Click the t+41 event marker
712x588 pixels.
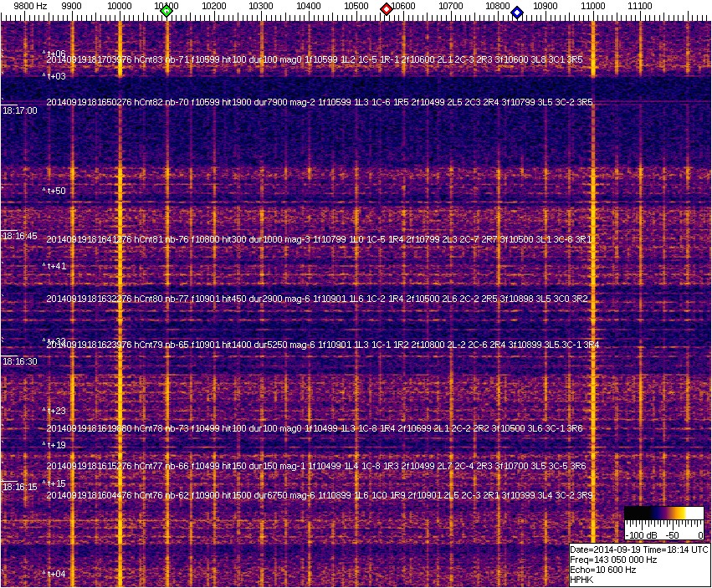54,266
